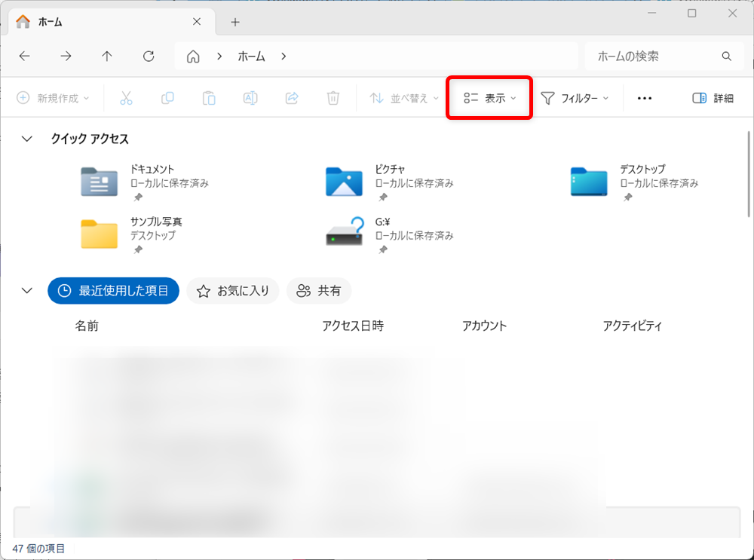Click the Paste icon
The image size is (754, 560).
coord(209,98)
